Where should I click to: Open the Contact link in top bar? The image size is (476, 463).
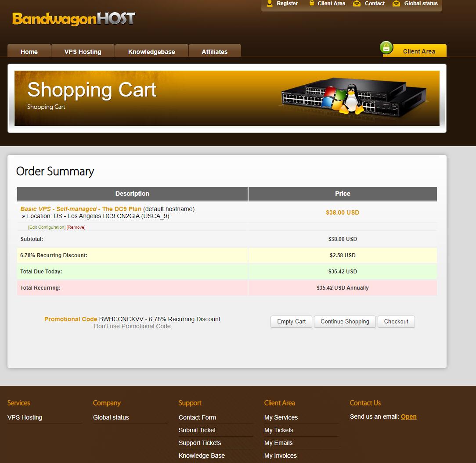pyautogui.click(x=375, y=4)
